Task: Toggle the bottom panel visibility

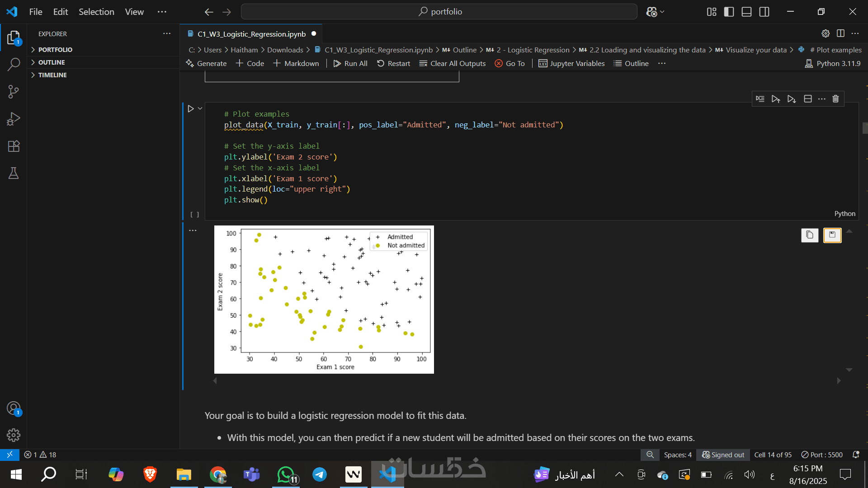Action: coord(746,12)
